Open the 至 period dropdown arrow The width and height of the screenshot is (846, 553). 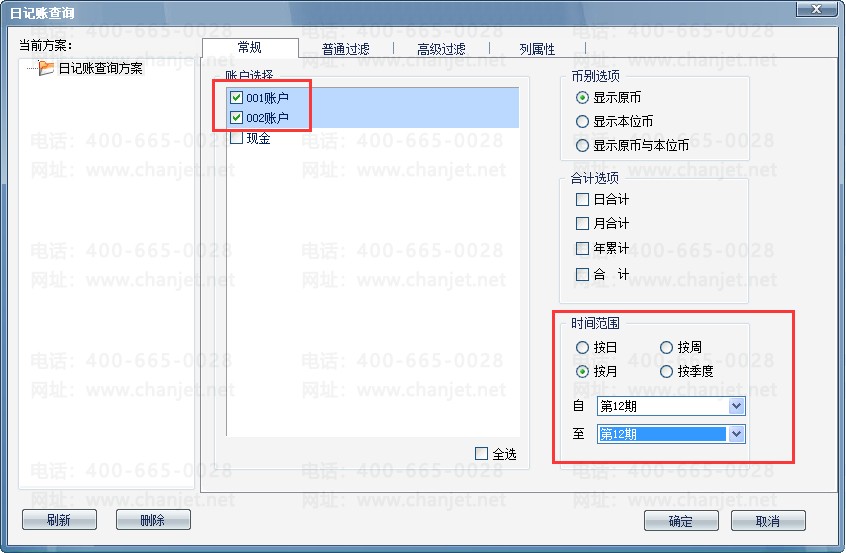click(736, 434)
